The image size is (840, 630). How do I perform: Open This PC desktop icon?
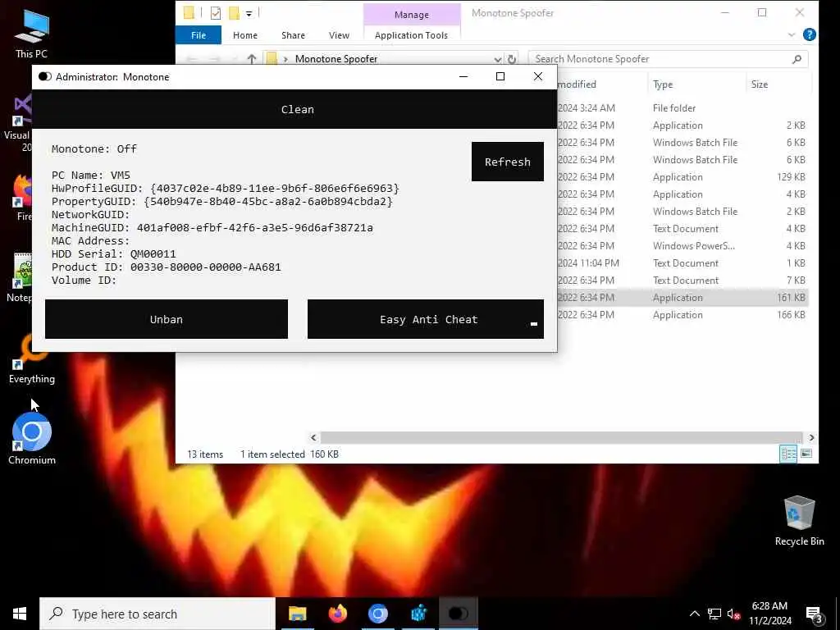[31, 34]
